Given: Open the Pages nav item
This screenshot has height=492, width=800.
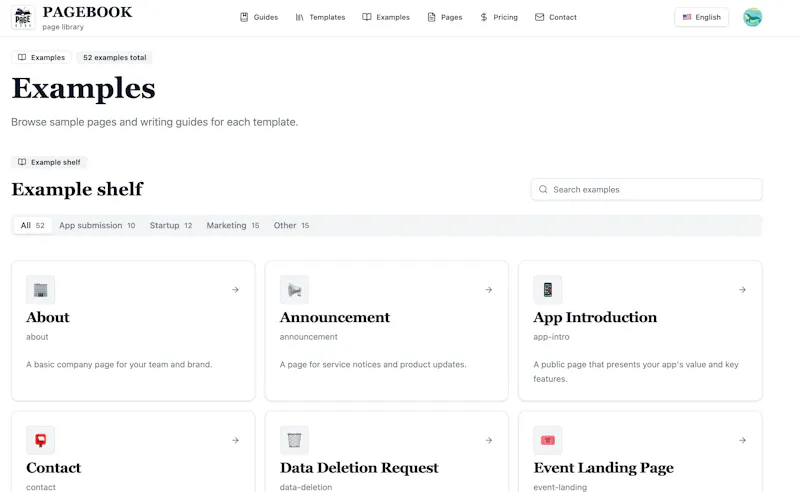Looking at the screenshot, I should (x=445, y=17).
